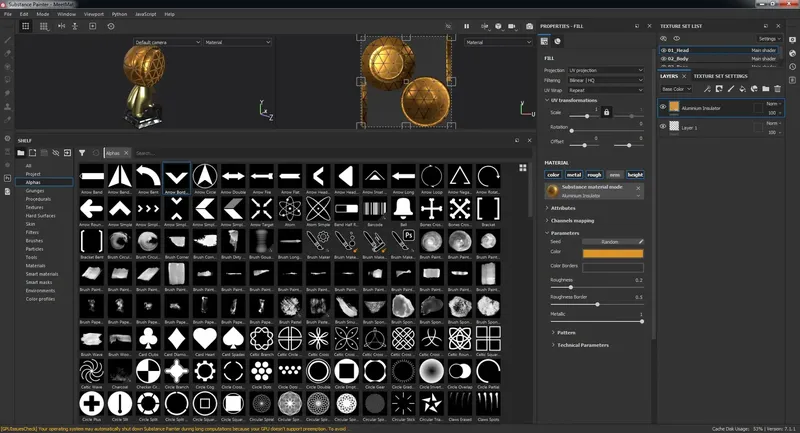The width and height of the screenshot is (800, 433).
Task: Click the delete layer trash icon
Action: point(778,89)
